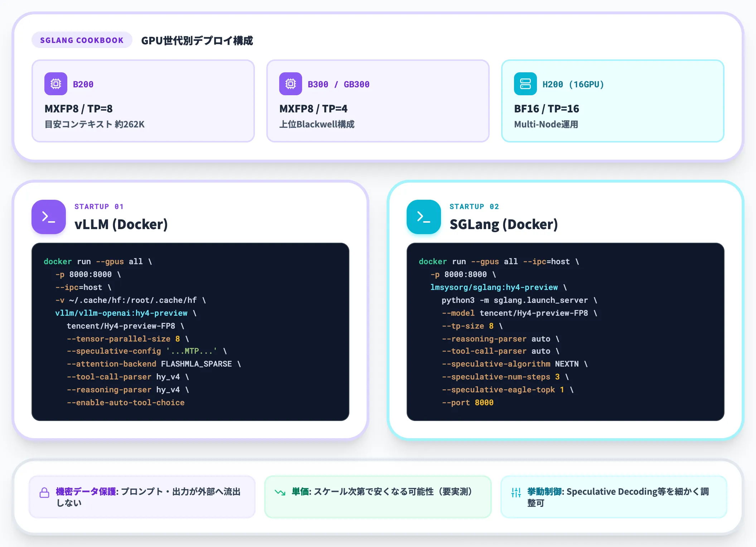
Task: Click the --speculative-algorithm NEXTN line
Action: pos(515,364)
